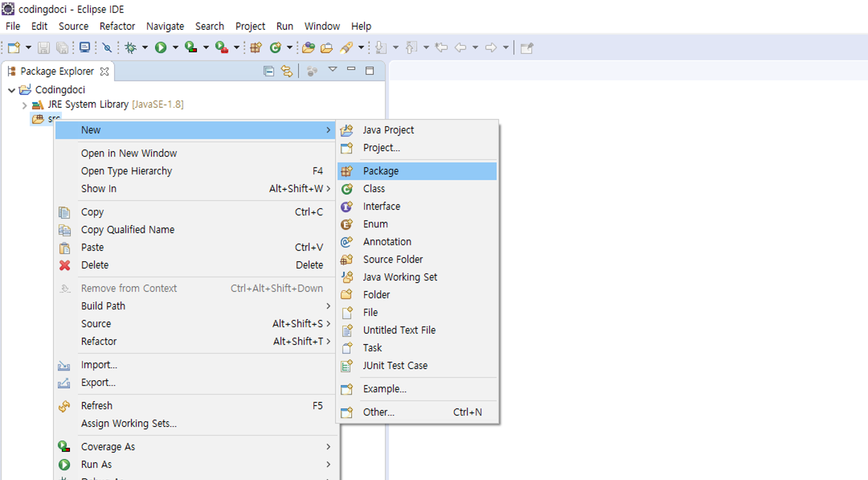Click the Forward navigation arrow icon

(491, 47)
